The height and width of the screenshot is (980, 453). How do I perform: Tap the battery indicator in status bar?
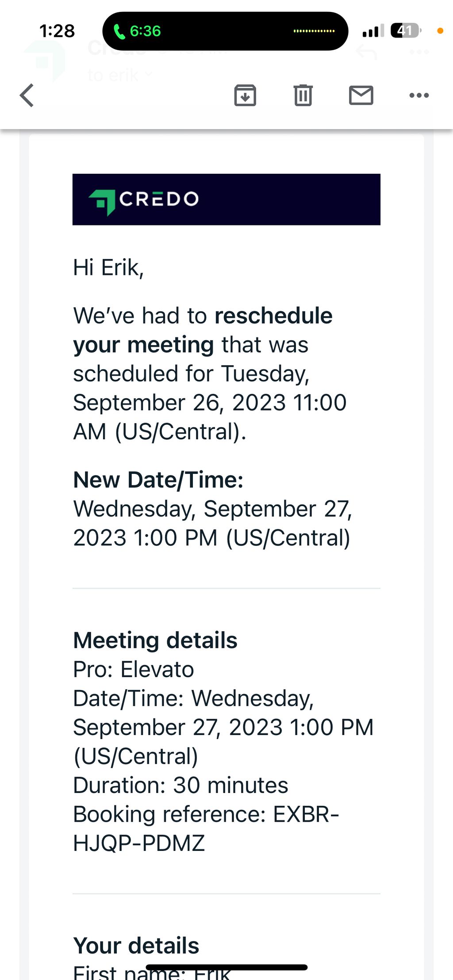coord(406,31)
